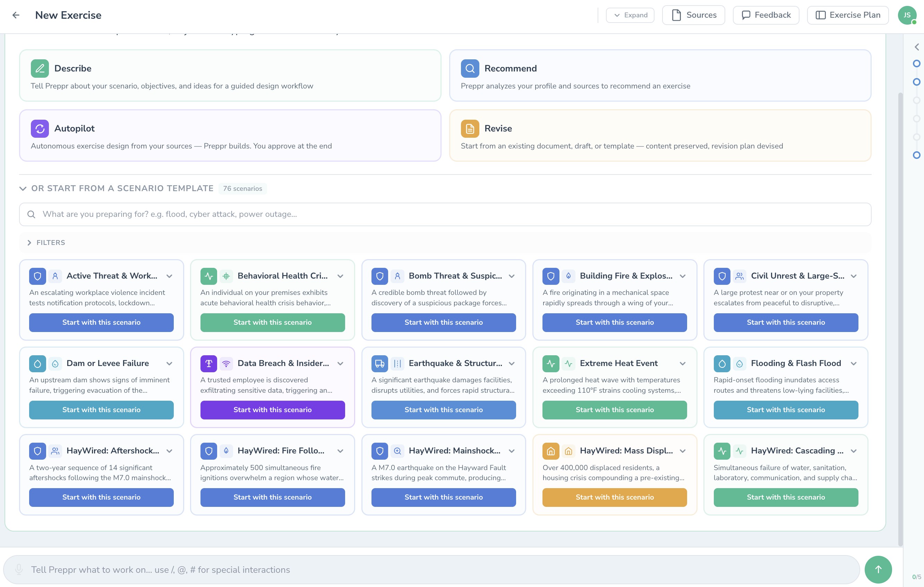Click the Recommend magnifier icon
Screen dimensions: 924x587
470,68
